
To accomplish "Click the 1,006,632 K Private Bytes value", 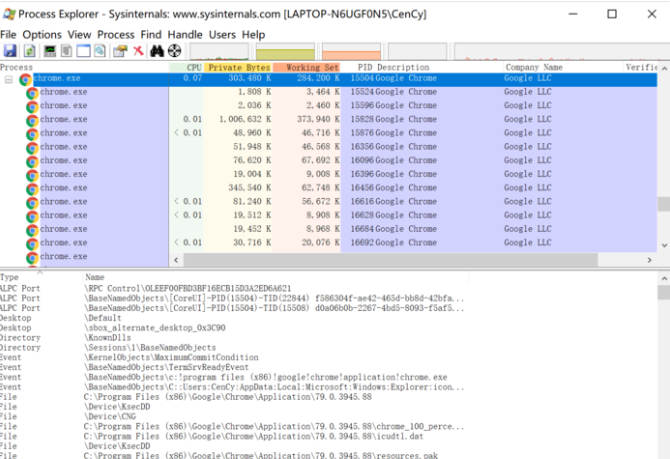I will [x=245, y=119].
